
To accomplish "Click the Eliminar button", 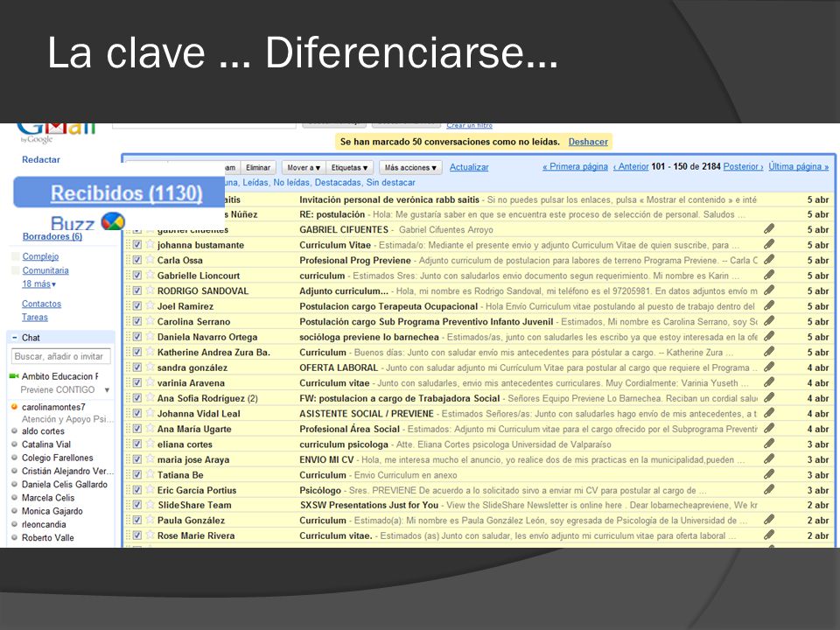I will (x=258, y=168).
